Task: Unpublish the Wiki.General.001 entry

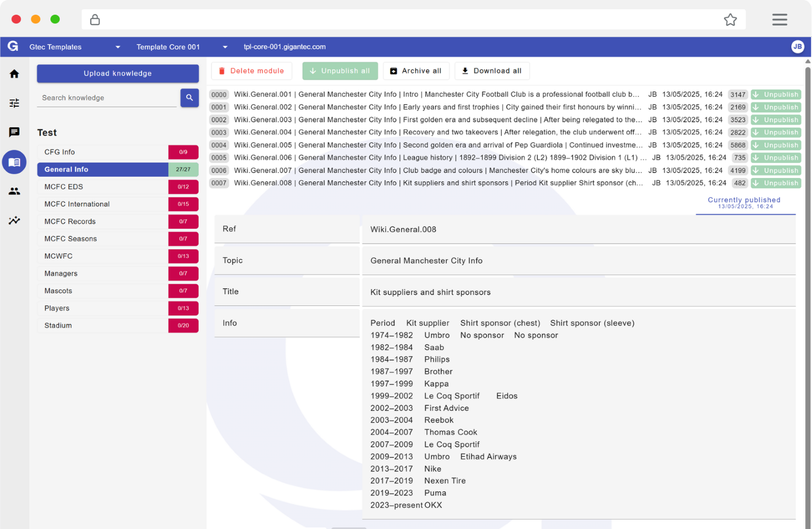Action: click(x=776, y=95)
